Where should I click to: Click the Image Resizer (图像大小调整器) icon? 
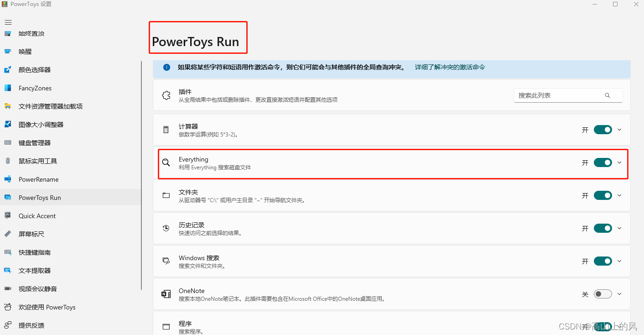[8, 125]
